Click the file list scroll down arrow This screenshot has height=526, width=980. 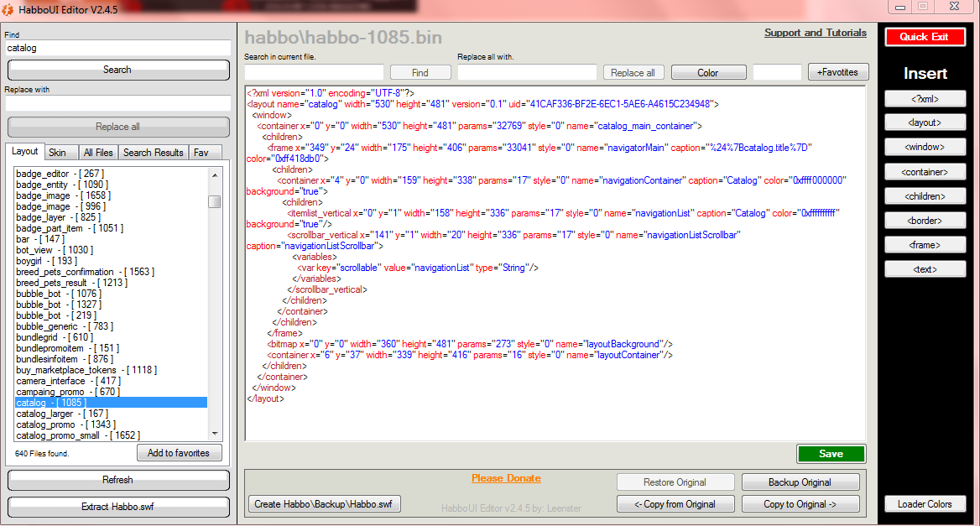[215, 434]
